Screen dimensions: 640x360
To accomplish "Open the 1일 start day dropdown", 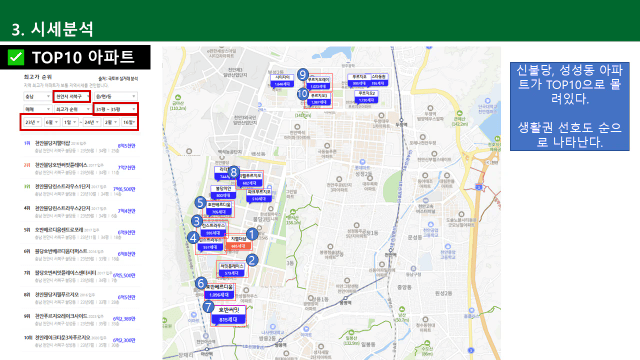I will pyautogui.click(x=70, y=122).
